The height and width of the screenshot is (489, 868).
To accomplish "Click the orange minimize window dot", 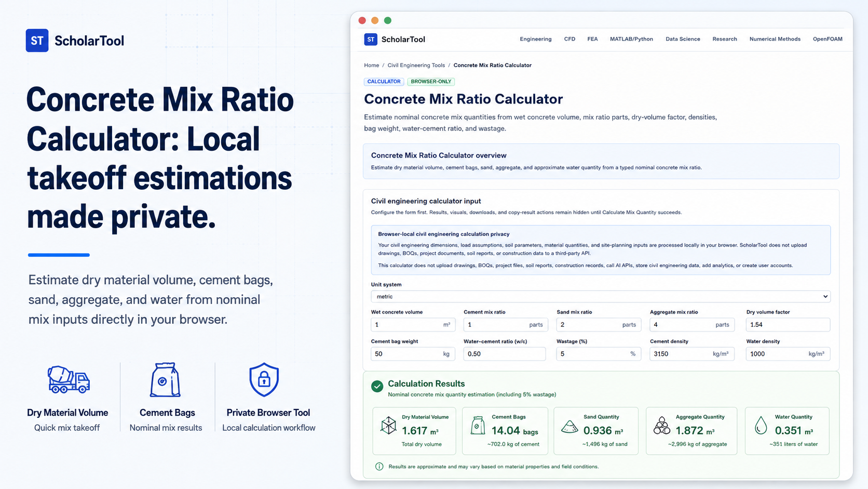I will click(x=375, y=20).
